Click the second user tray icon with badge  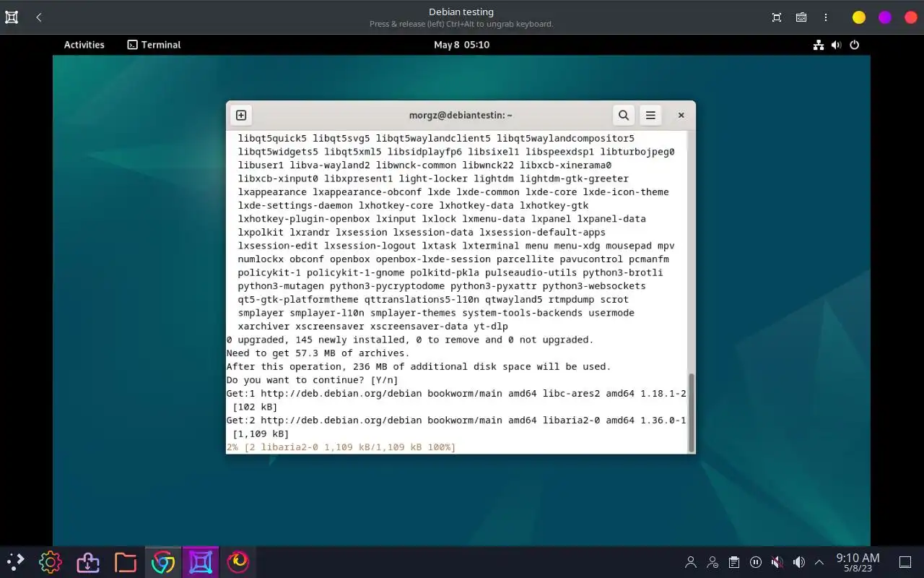712,562
